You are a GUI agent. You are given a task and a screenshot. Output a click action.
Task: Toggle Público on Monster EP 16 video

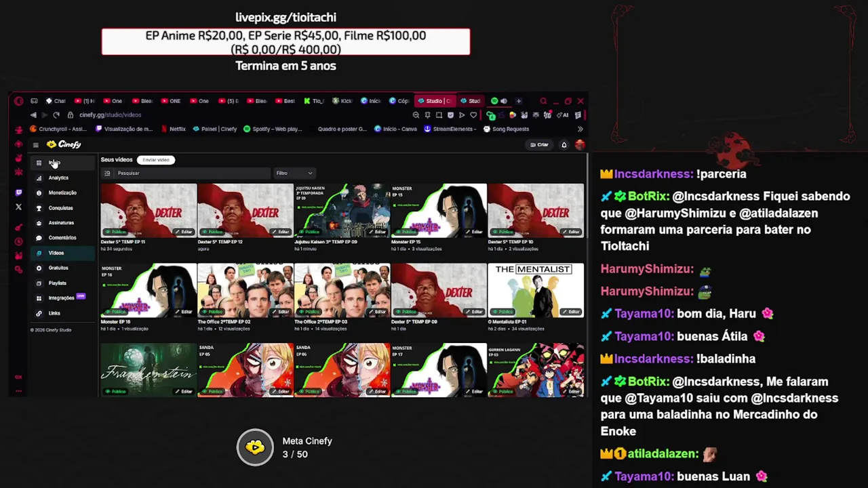tap(116, 312)
